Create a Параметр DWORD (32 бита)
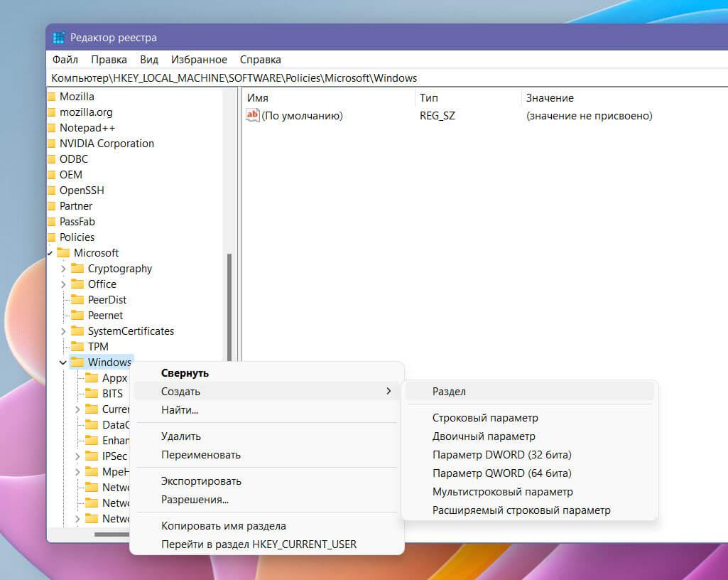Image resolution: width=728 pixels, height=580 pixels. point(530,455)
